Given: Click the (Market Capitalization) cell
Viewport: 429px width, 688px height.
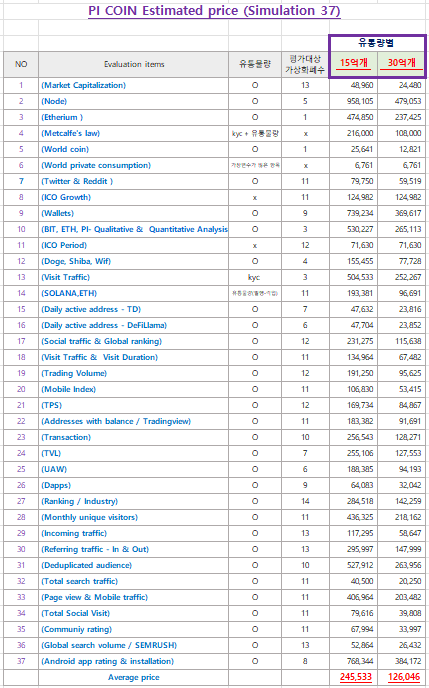Looking at the screenshot, I should [x=134, y=86].
